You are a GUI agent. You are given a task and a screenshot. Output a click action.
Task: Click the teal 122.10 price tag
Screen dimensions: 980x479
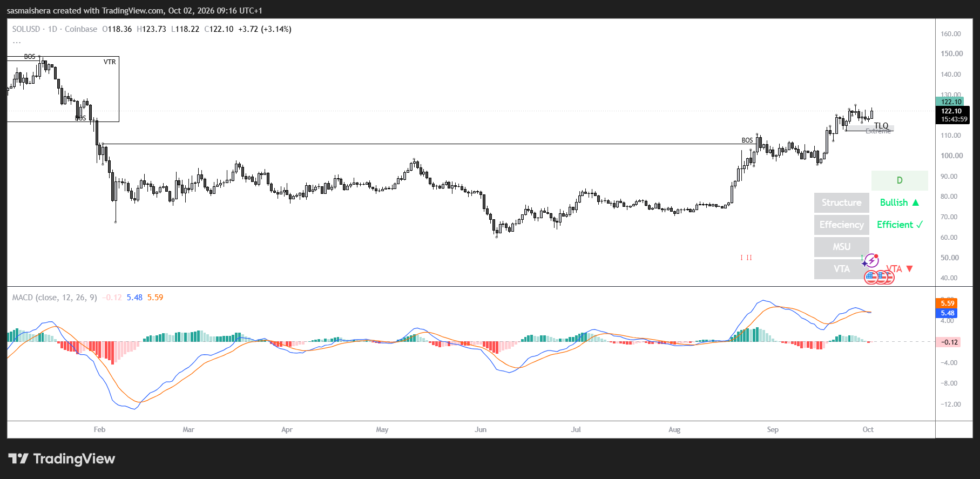click(951, 102)
